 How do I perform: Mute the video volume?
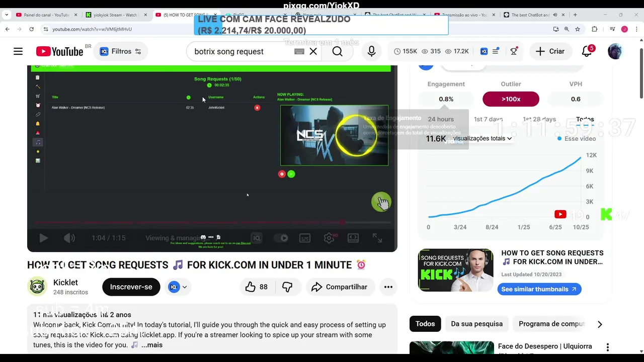click(69, 238)
